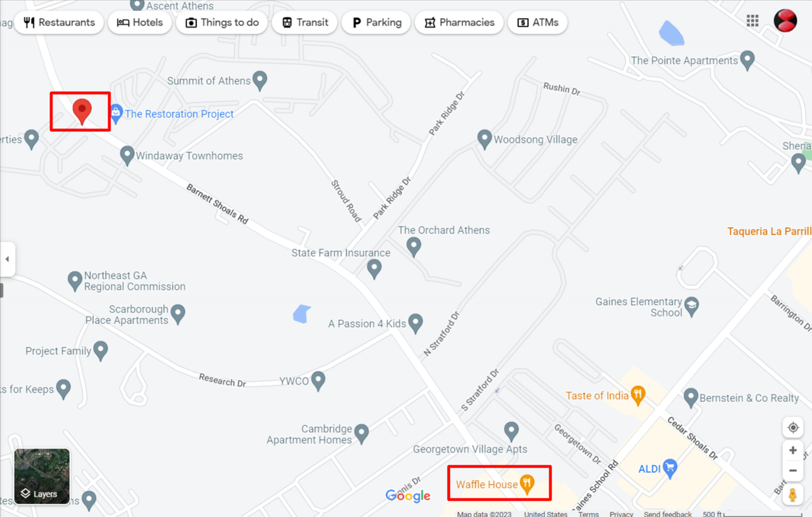This screenshot has width=812, height=517.
Task: Choose the Pharmacies filter chip
Action: tap(459, 22)
